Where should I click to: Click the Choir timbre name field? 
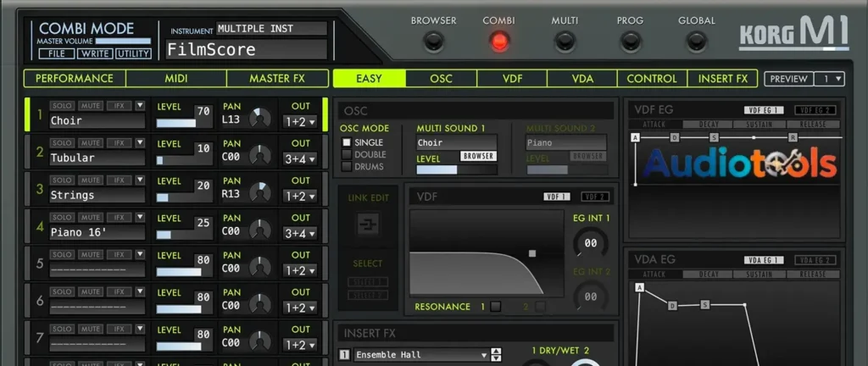coord(97,120)
